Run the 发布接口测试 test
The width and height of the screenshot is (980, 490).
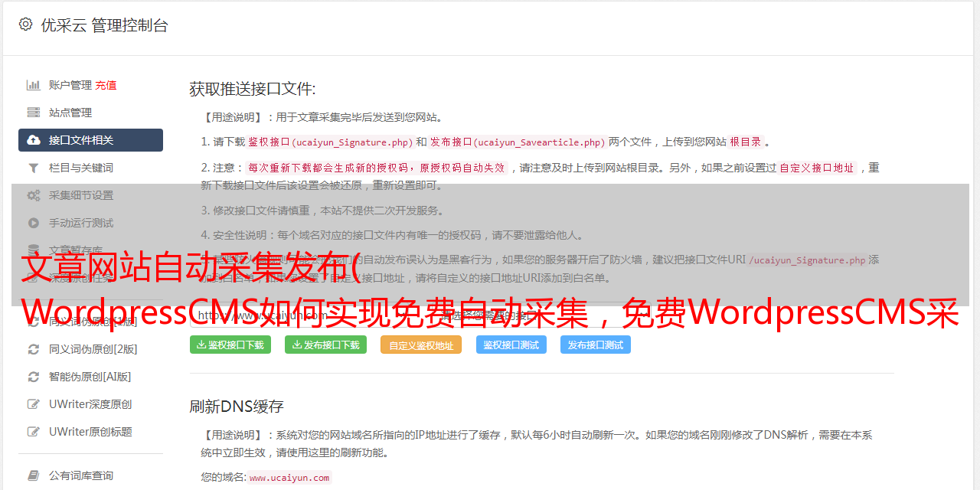coord(596,345)
